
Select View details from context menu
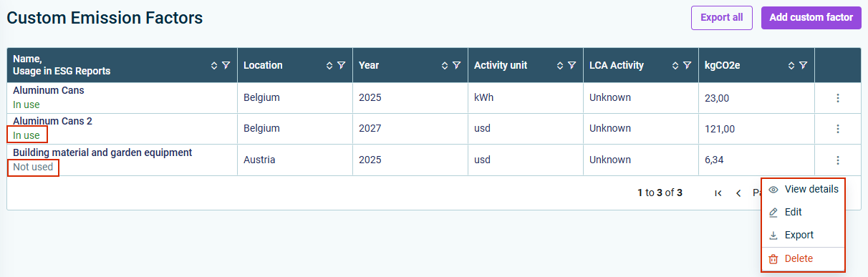tap(803, 189)
